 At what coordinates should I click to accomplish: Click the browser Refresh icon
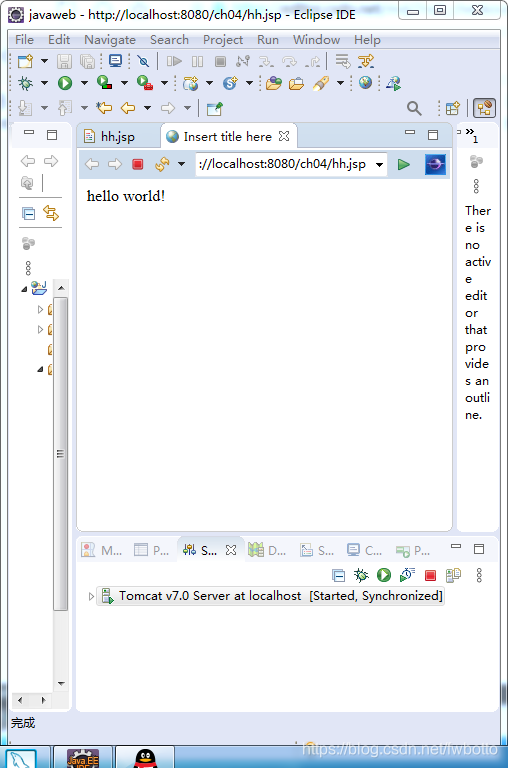pyautogui.click(x=162, y=164)
